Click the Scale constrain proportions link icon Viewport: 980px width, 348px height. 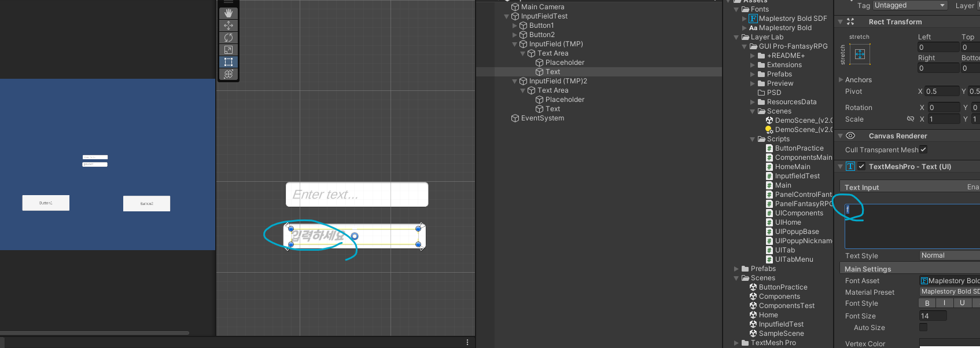point(911,119)
